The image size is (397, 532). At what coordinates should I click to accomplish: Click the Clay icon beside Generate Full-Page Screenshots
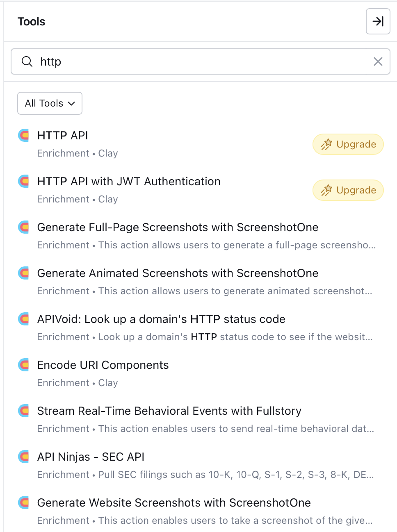(x=23, y=227)
